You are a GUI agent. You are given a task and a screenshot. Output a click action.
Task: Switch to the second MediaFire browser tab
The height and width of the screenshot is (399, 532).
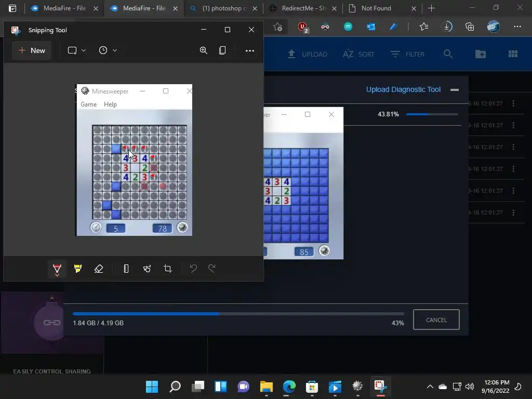(x=144, y=8)
